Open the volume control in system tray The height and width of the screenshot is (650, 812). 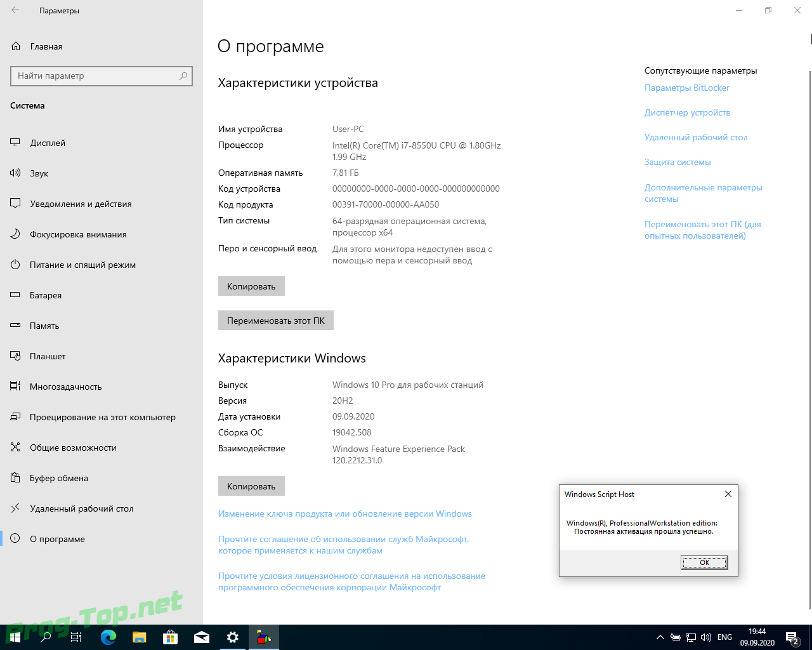click(x=706, y=637)
